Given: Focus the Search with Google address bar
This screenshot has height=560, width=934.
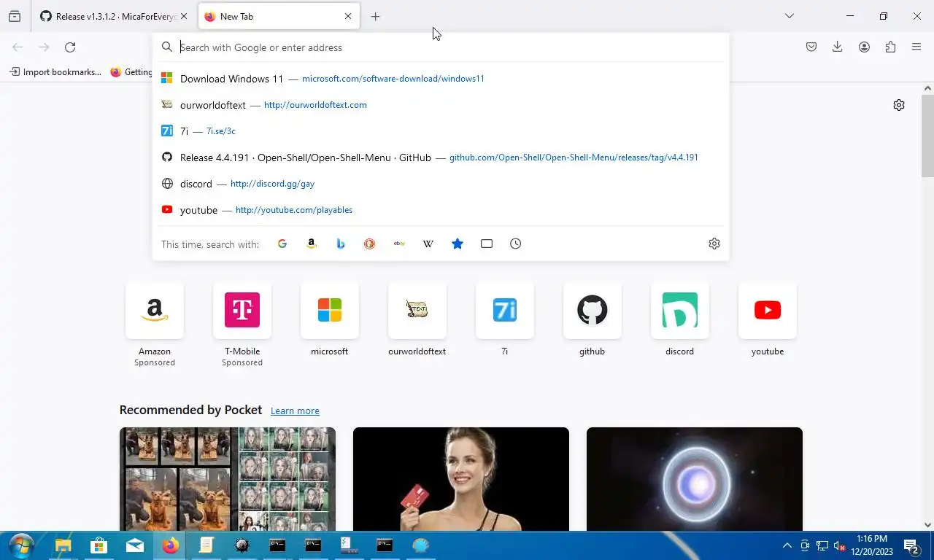Looking at the screenshot, I should [x=441, y=47].
